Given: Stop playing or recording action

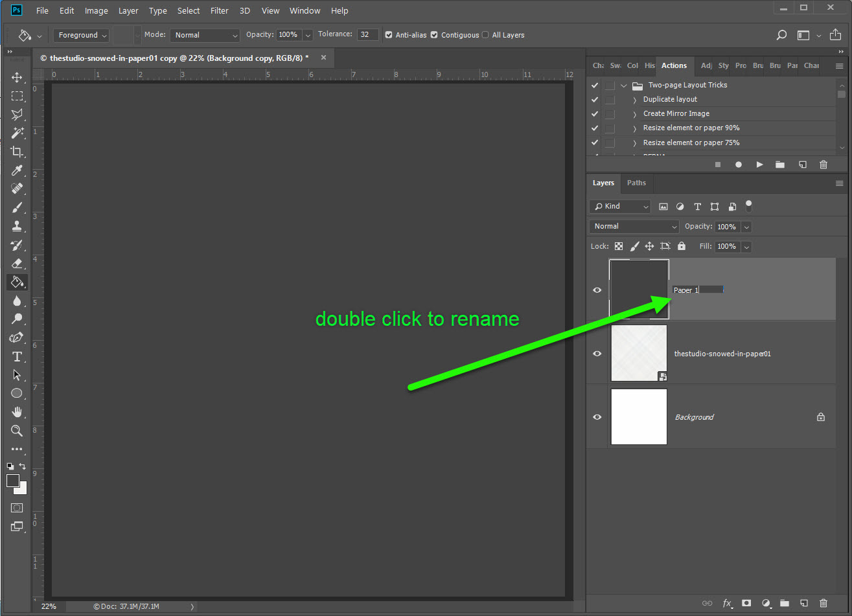Looking at the screenshot, I should [x=718, y=165].
